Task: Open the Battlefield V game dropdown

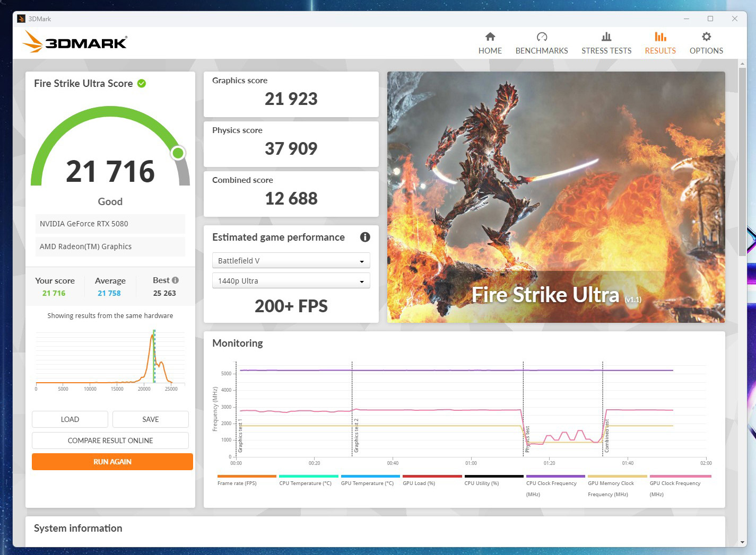Action: coord(291,261)
